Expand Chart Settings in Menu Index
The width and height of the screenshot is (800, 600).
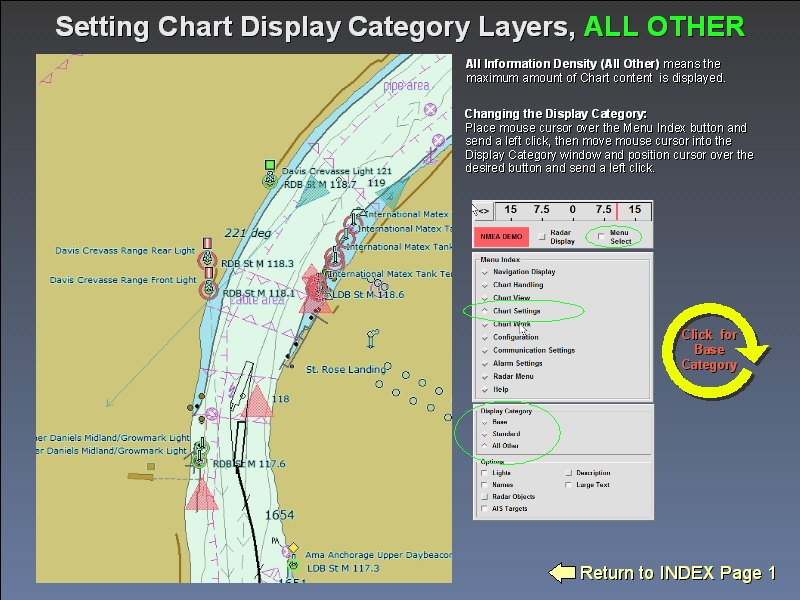coord(516,311)
